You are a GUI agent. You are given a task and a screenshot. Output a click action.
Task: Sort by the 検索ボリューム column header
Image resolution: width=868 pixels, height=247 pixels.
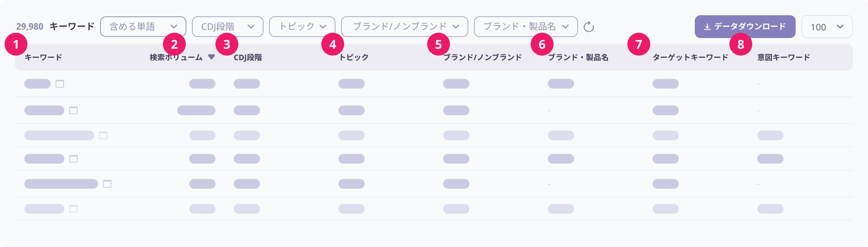tap(176, 57)
